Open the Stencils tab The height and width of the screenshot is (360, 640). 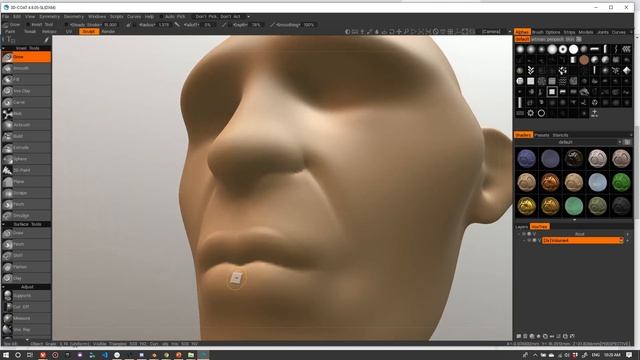click(x=560, y=135)
